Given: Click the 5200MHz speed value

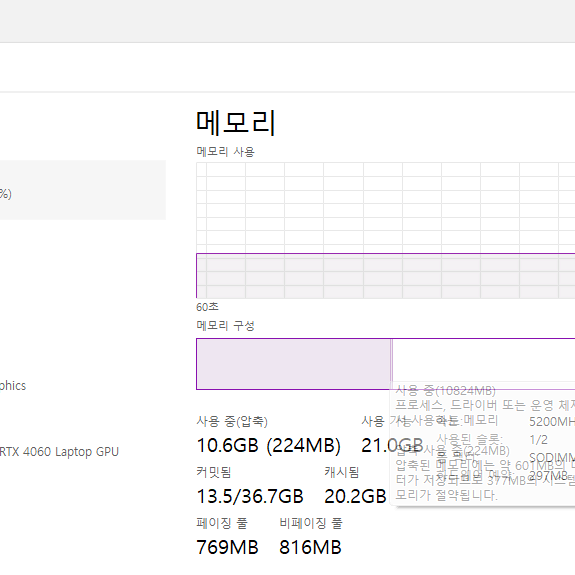Looking at the screenshot, I should click(x=552, y=422).
